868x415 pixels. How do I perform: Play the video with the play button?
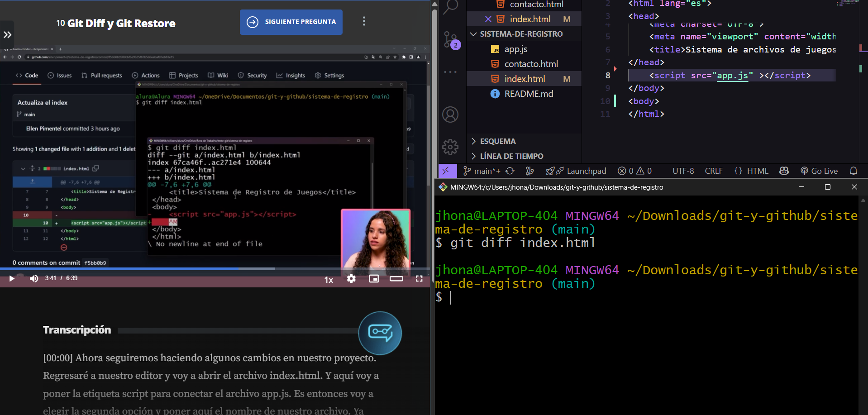click(12, 278)
